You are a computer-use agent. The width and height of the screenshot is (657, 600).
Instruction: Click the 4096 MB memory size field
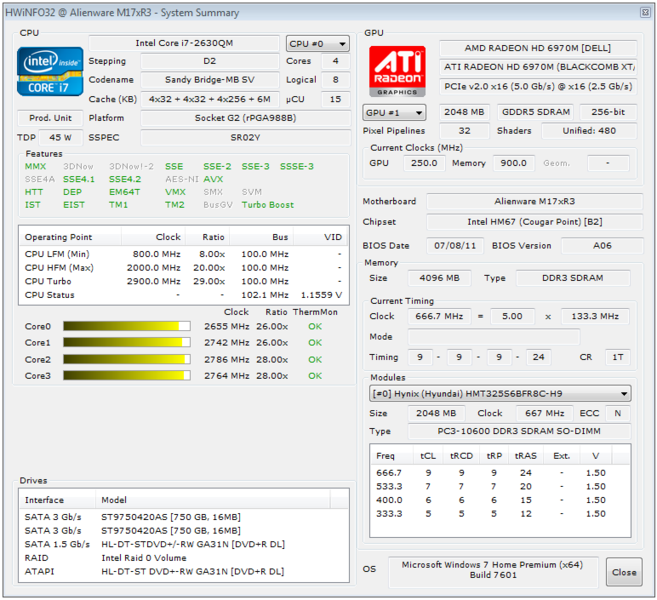(x=439, y=278)
